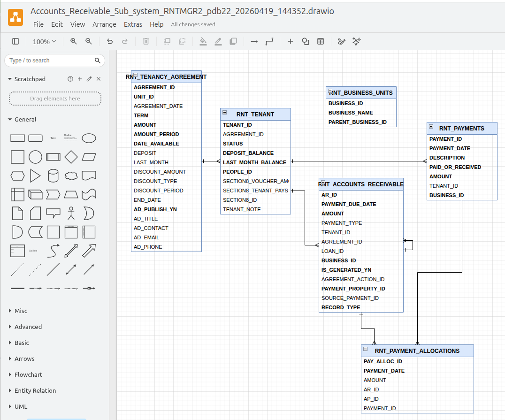Viewport: 505px width, 420px height.
Task: Collapse the RNT_PAYMENTS table
Action: tap(431, 127)
